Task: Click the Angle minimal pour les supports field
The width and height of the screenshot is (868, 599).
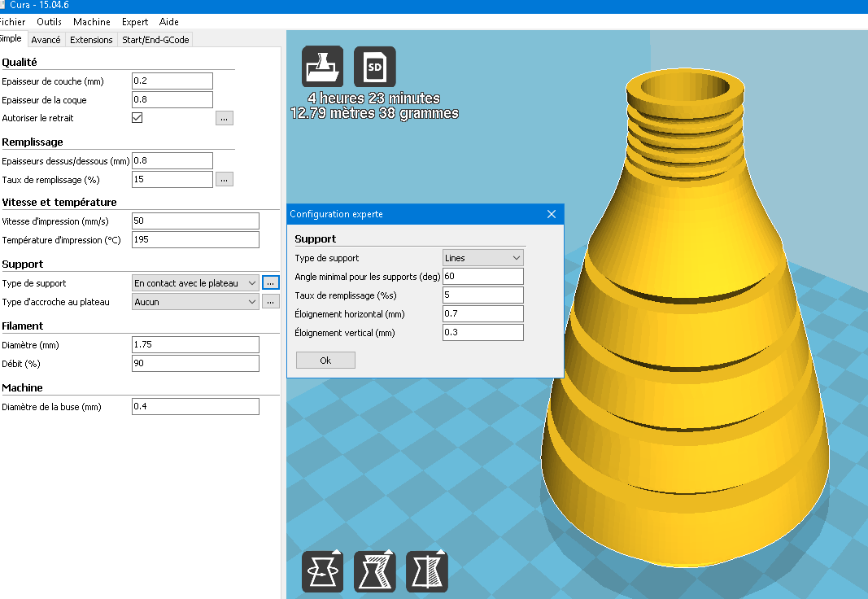Action: [482, 276]
